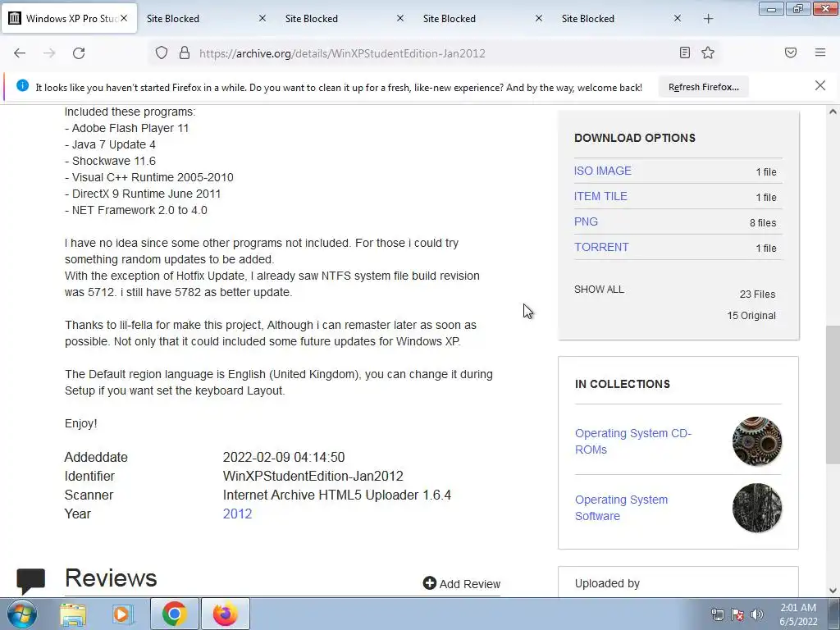Dismiss the Refresh Firefox notification bar
Image resolution: width=840 pixels, height=630 pixels.
coord(820,85)
